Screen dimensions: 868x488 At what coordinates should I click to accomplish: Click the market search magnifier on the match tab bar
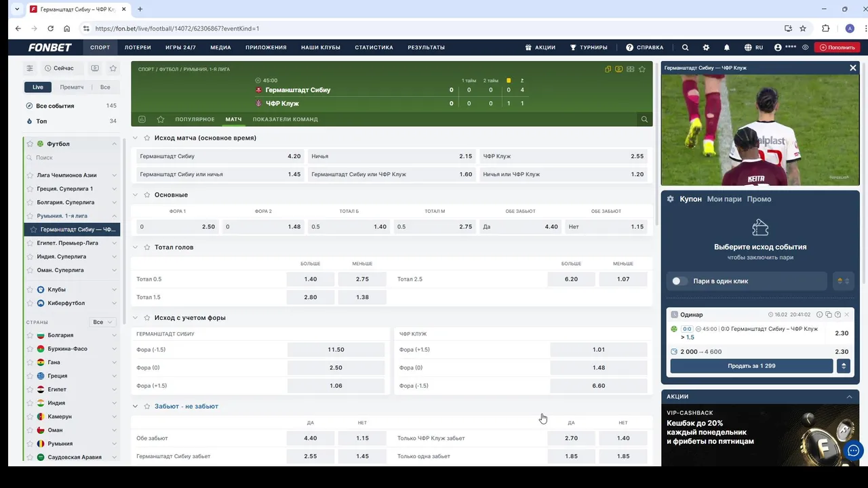(644, 119)
